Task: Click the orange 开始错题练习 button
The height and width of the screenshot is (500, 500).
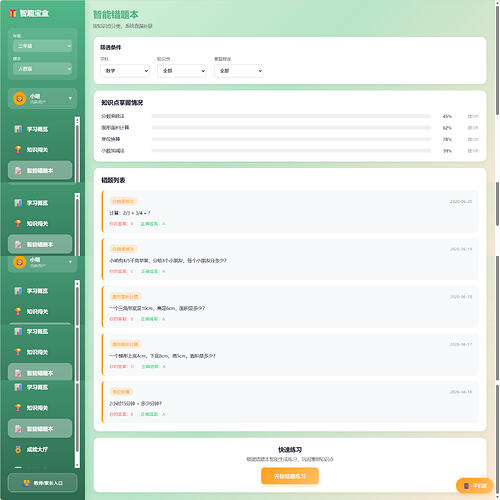Action: tap(290, 476)
